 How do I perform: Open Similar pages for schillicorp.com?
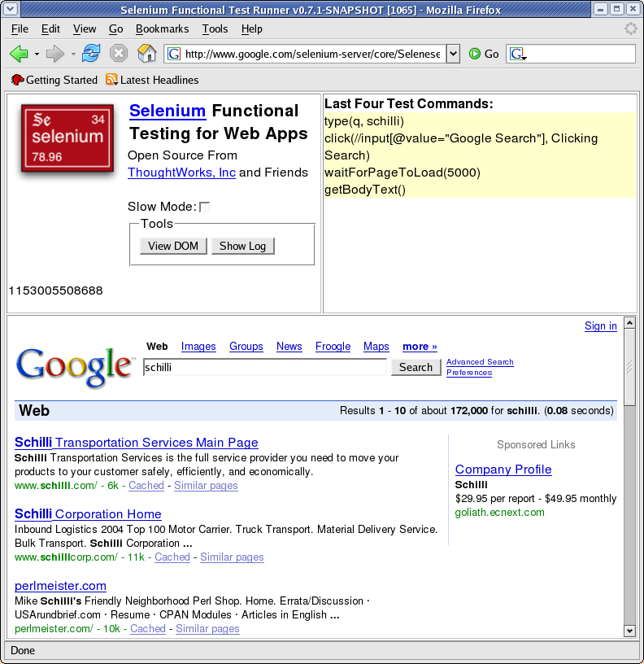coord(232,557)
